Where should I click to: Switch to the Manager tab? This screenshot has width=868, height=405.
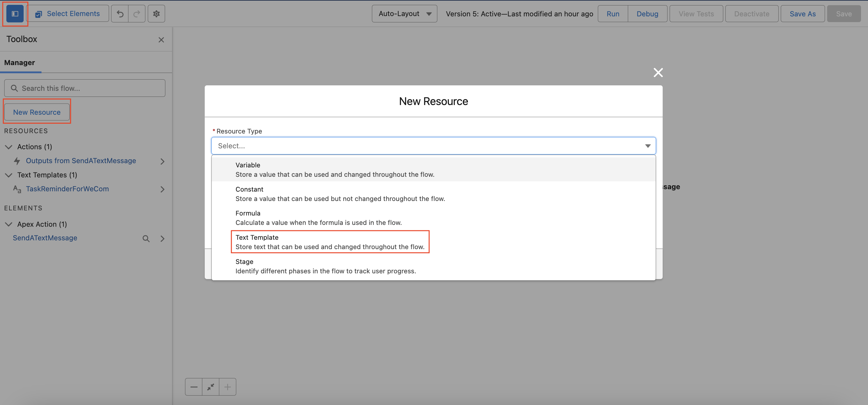pos(20,63)
